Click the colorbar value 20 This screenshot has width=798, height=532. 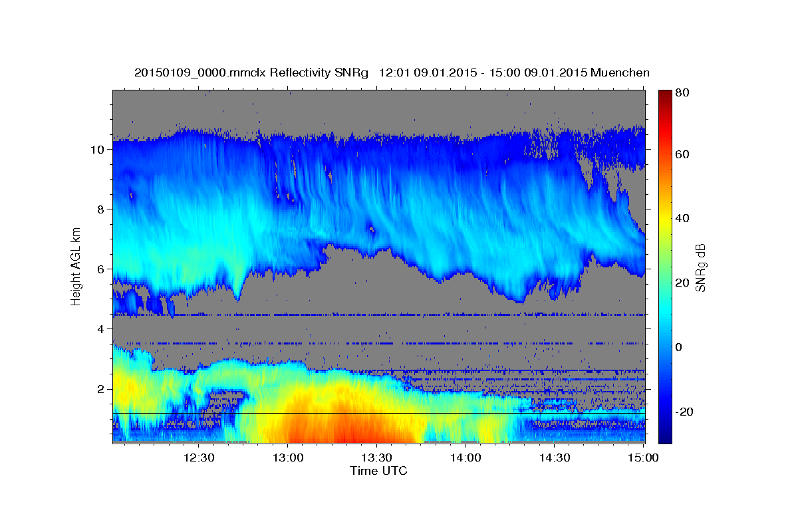pos(682,283)
